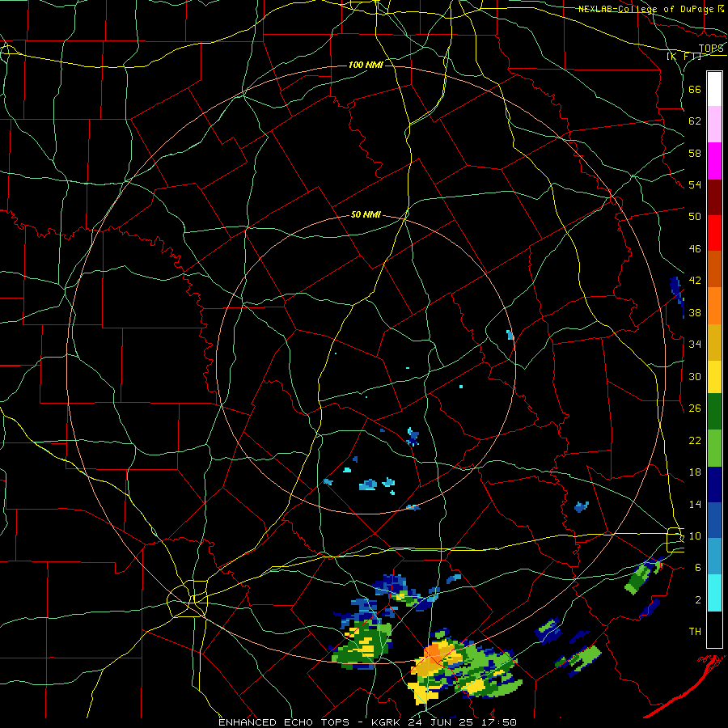The width and height of the screenshot is (728, 728).
Task: Click the gold legend color swatch
Action: point(714,343)
